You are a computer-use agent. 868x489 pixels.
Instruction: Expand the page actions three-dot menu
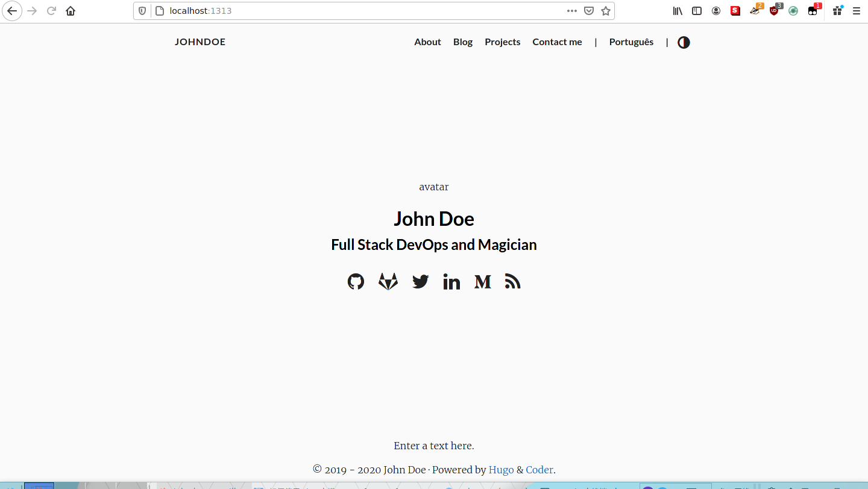pos(572,11)
